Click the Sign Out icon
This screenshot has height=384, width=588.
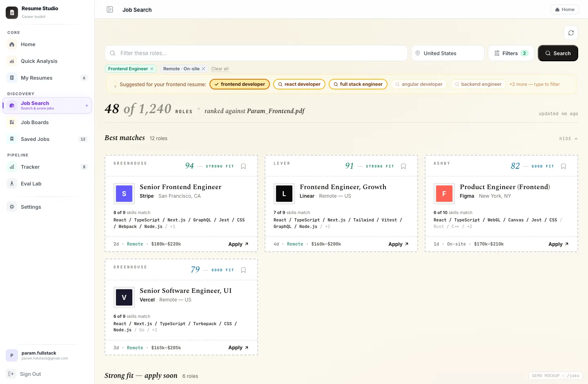pos(11,374)
